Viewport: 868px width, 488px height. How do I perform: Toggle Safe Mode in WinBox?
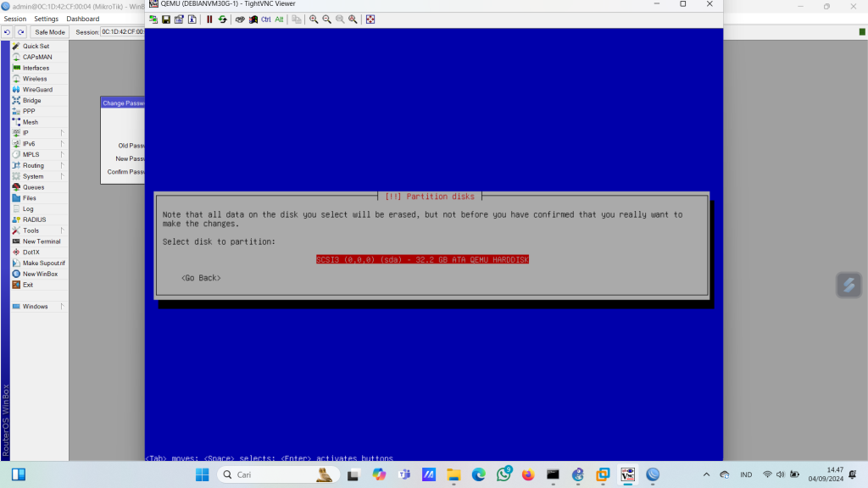point(49,32)
